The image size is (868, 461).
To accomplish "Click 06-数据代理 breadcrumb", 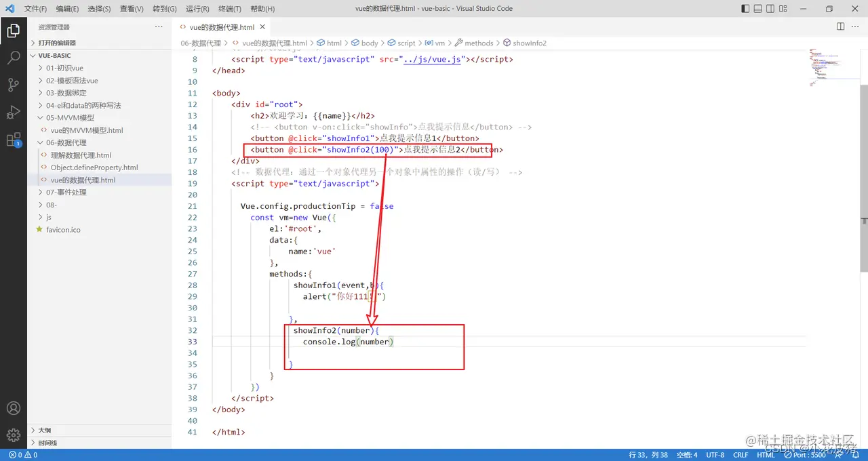I will [x=201, y=43].
